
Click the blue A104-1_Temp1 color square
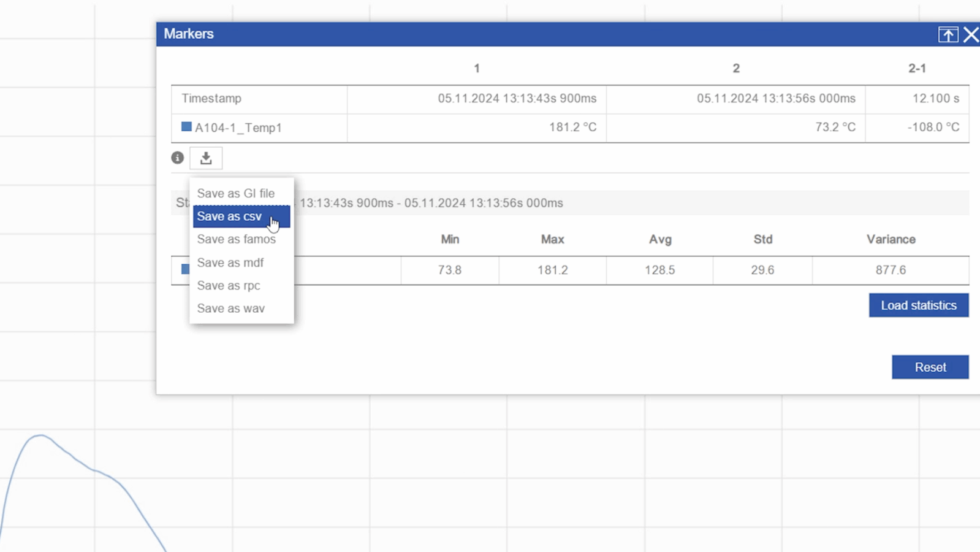(x=186, y=127)
